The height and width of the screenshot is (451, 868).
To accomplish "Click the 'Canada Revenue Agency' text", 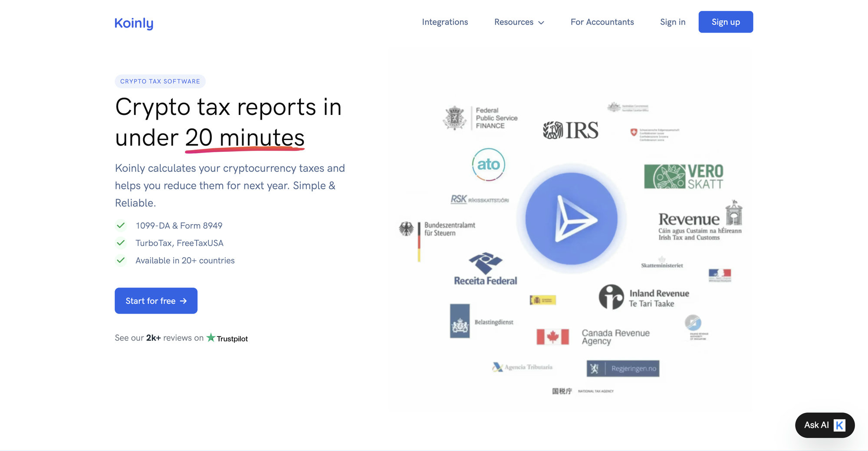I will (615, 337).
